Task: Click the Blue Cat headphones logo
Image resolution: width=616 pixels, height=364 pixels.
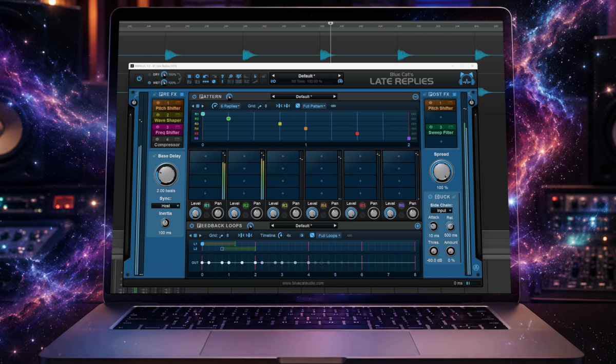Action: [466, 79]
